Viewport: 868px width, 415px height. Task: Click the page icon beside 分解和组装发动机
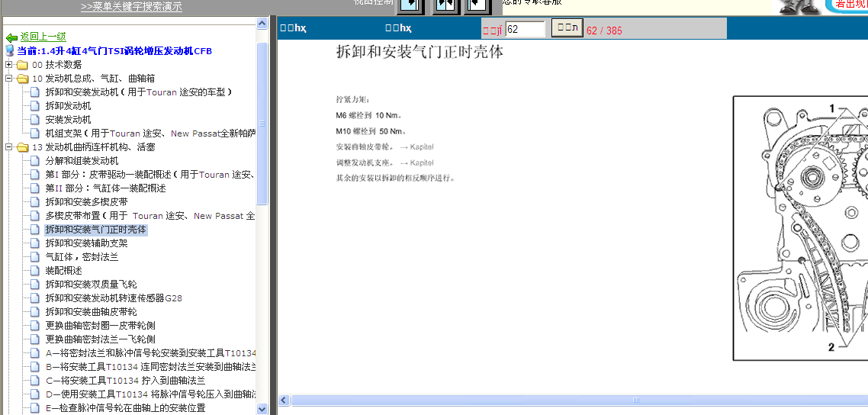35,161
